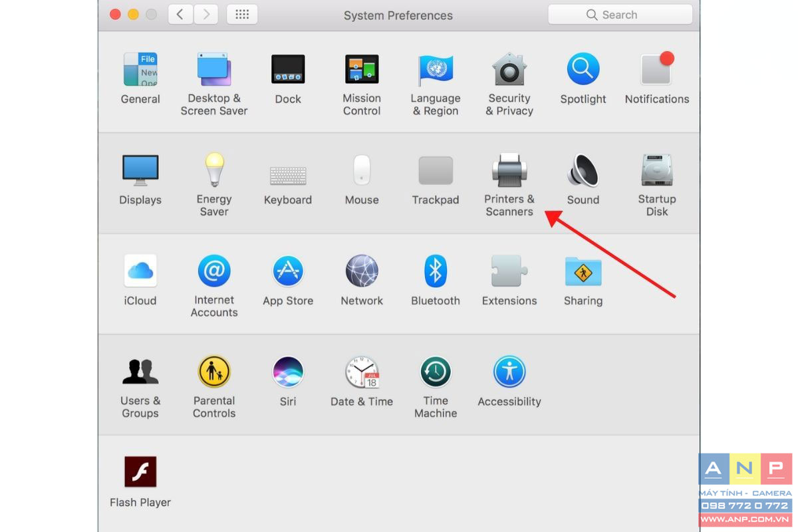Click the Search field

(x=620, y=15)
